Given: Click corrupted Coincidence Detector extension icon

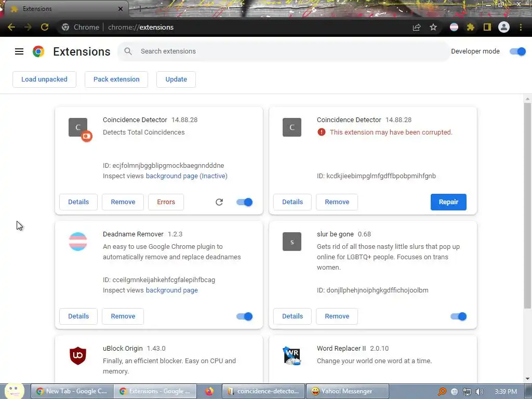Looking at the screenshot, I should [x=292, y=127].
